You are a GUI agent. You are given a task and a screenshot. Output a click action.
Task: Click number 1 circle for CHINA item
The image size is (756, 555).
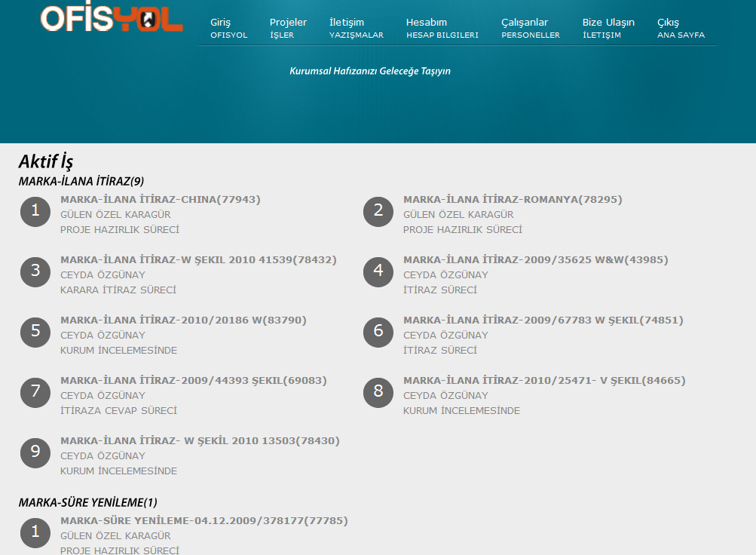tap(35, 211)
